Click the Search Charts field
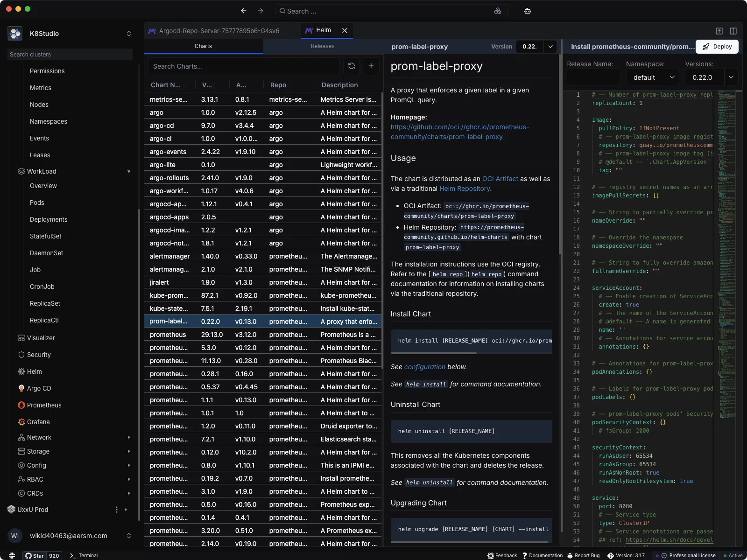 [244, 66]
